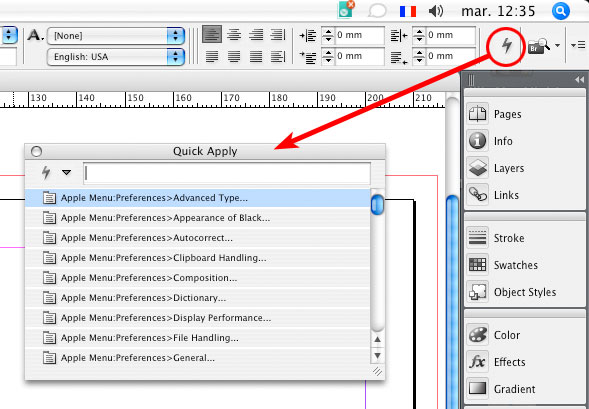Toggle Justify with last line aligned left
The image size is (589, 409).
212,57
